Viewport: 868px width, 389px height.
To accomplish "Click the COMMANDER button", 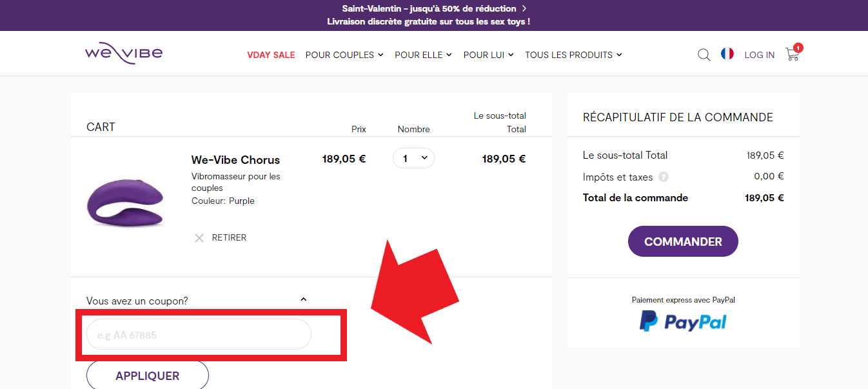I will click(683, 241).
